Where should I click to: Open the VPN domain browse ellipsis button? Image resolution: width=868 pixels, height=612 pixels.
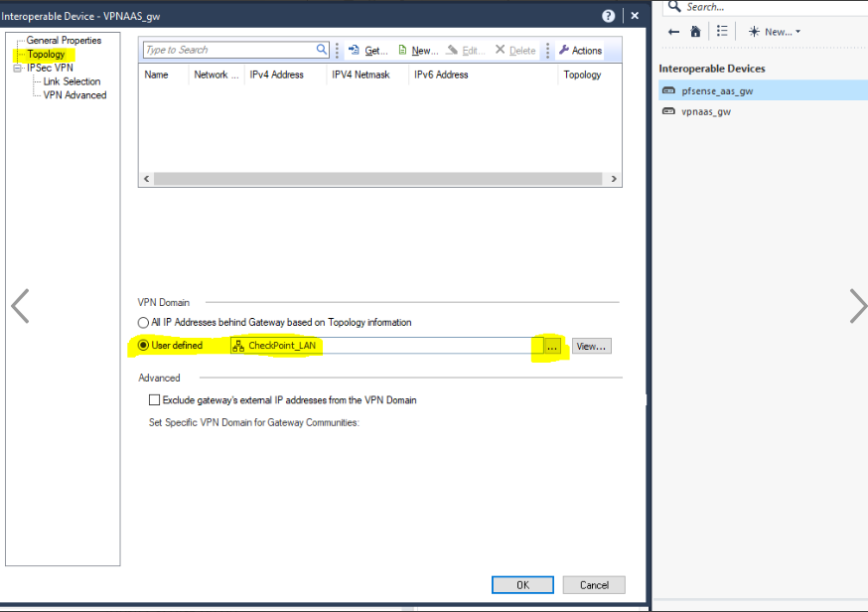click(553, 346)
